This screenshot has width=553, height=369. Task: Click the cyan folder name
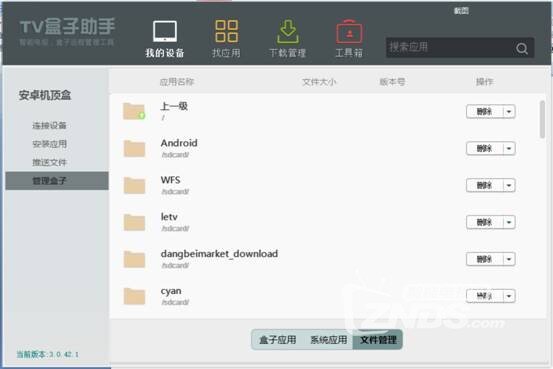tap(171, 291)
